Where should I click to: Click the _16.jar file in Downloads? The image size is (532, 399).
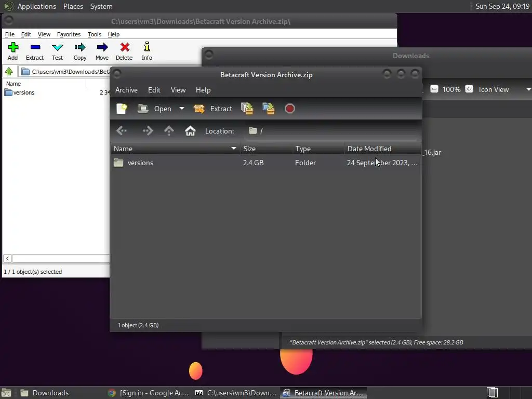tap(432, 152)
